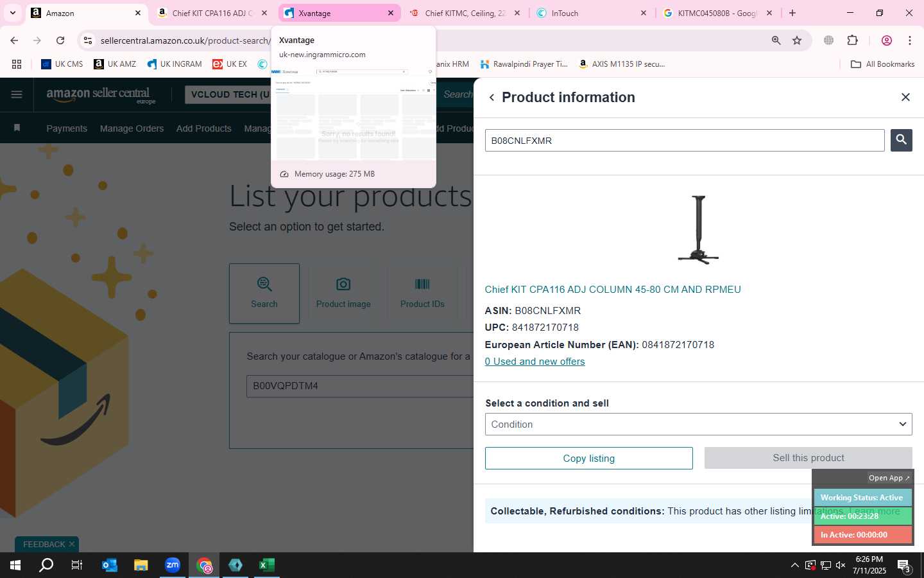
Task: Click the browser forward arrow
Action: [37, 40]
